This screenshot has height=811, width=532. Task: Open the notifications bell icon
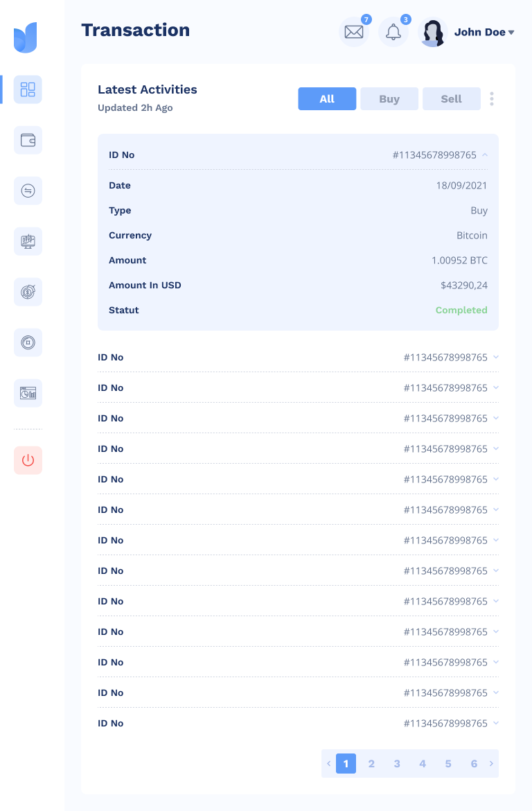point(393,32)
